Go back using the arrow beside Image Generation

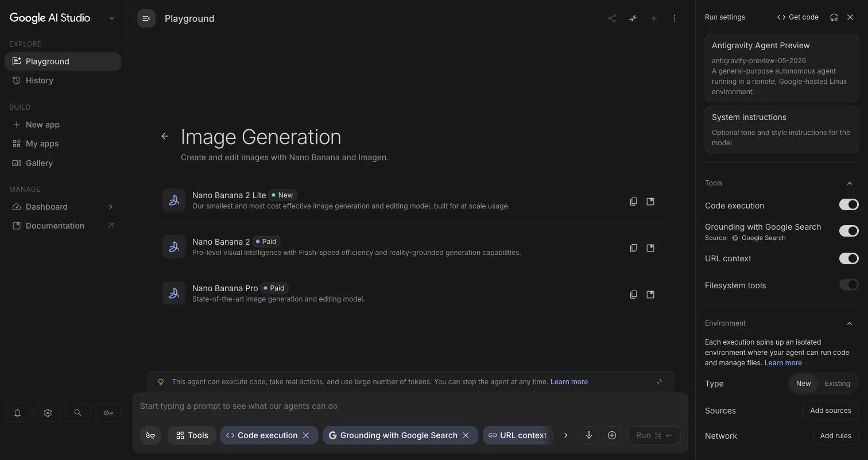[165, 136]
